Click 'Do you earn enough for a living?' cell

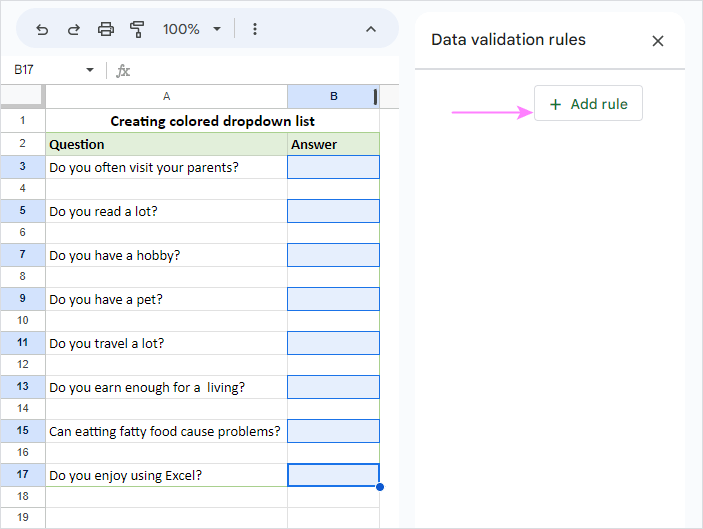166,387
